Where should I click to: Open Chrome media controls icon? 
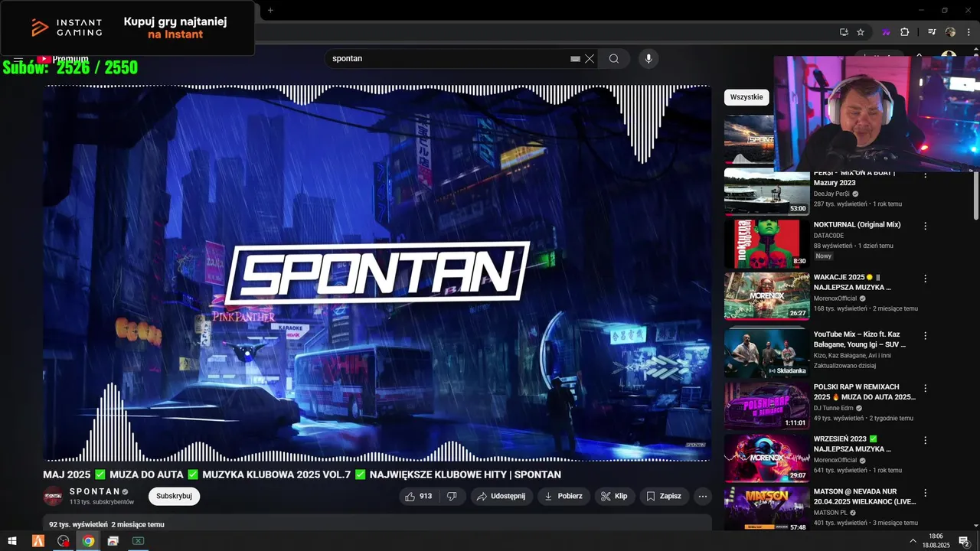tap(932, 32)
